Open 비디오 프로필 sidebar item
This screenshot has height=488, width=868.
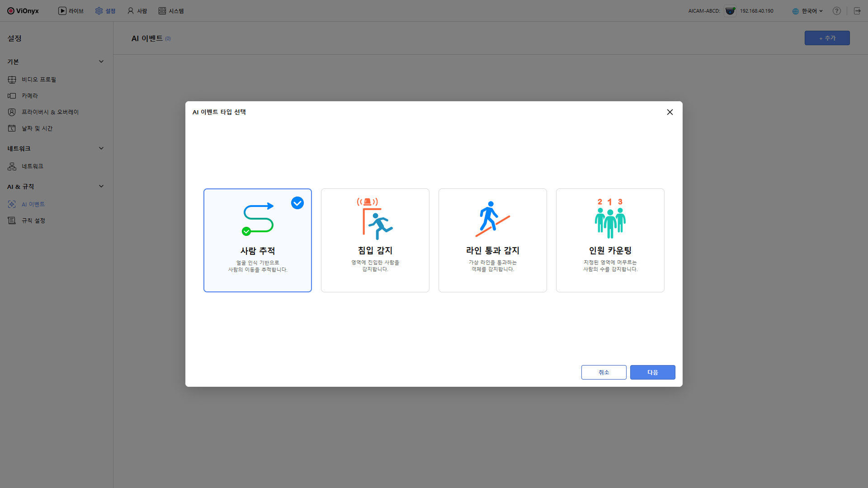pyautogui.click(x=39, y=80)
